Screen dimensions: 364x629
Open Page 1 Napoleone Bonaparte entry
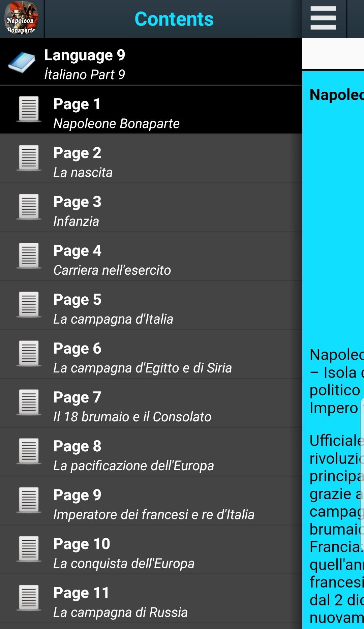click(151, 110)
